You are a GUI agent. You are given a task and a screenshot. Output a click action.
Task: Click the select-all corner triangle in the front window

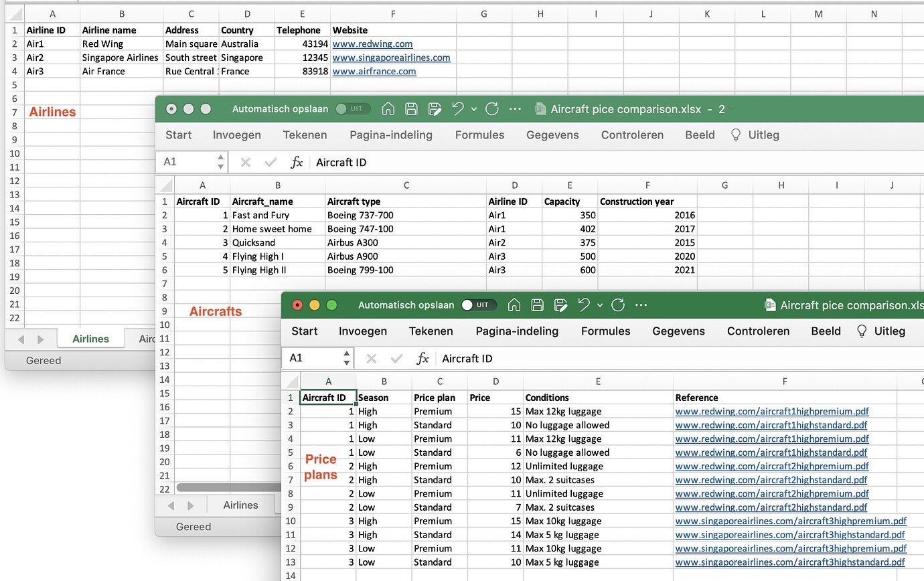tap(292, 382)
